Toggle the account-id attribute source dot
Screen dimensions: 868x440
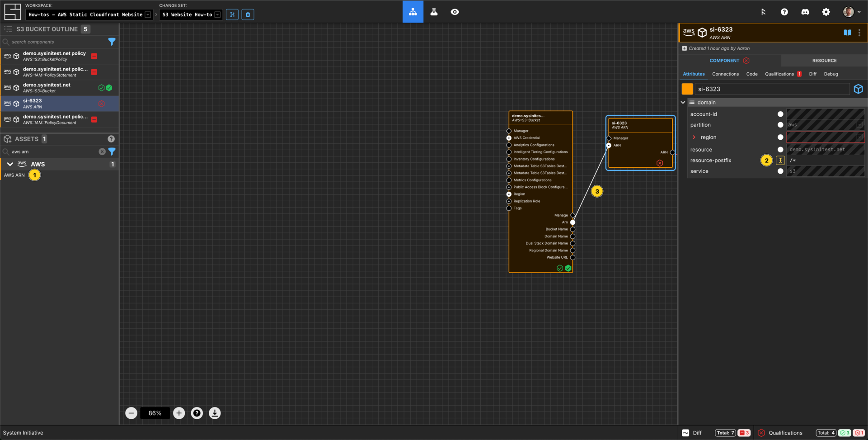coord(780,114)
